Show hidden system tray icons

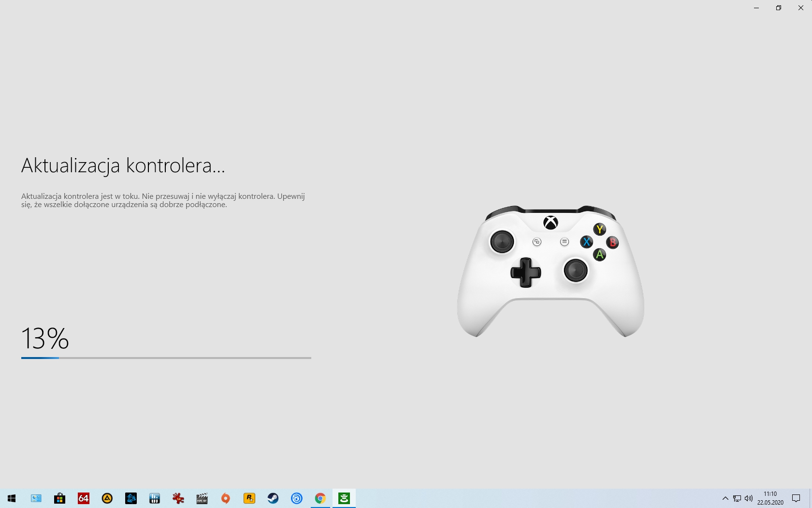click(725, 498)
